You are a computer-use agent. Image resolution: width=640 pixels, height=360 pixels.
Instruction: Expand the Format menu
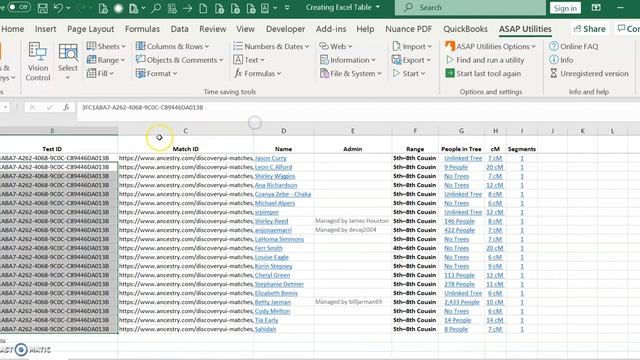tap(156, 73)
